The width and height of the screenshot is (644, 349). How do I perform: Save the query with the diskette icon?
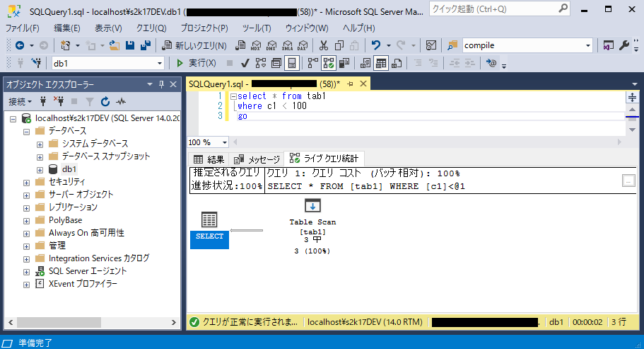click(x=130, y=45)
